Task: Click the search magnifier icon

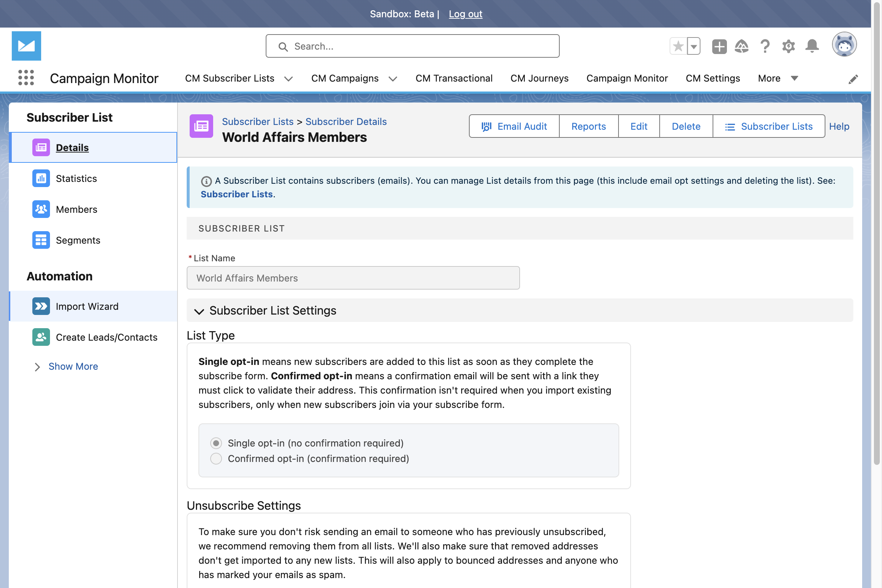Action: (283, 47)
